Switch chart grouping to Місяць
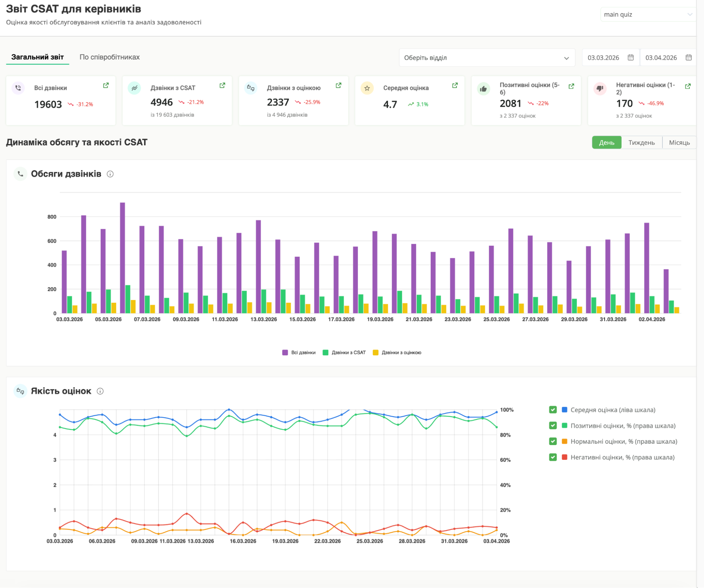 (679, 143)
